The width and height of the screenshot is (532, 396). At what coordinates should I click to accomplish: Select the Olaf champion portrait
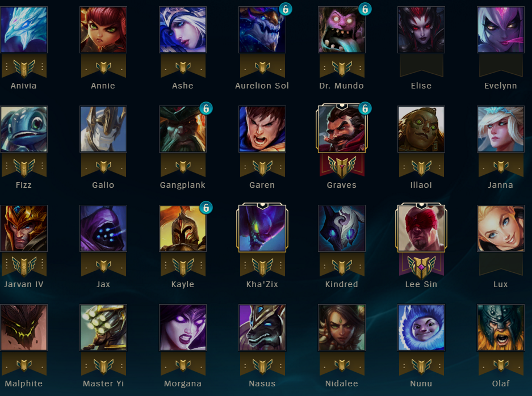[x=500, y=327]
